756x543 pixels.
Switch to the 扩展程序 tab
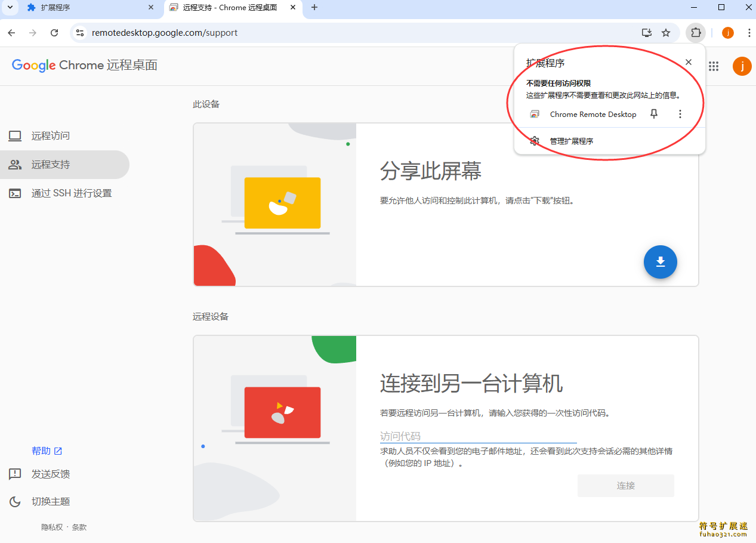pos(90,8)
